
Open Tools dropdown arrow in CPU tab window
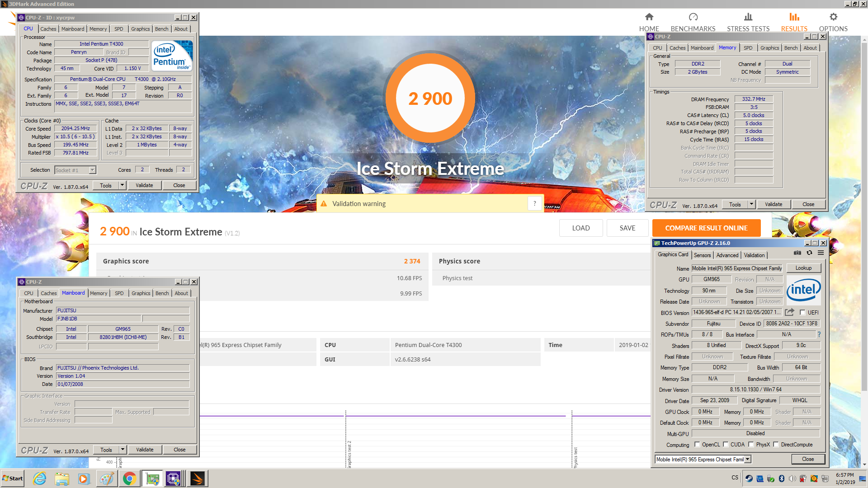(122, 185)
